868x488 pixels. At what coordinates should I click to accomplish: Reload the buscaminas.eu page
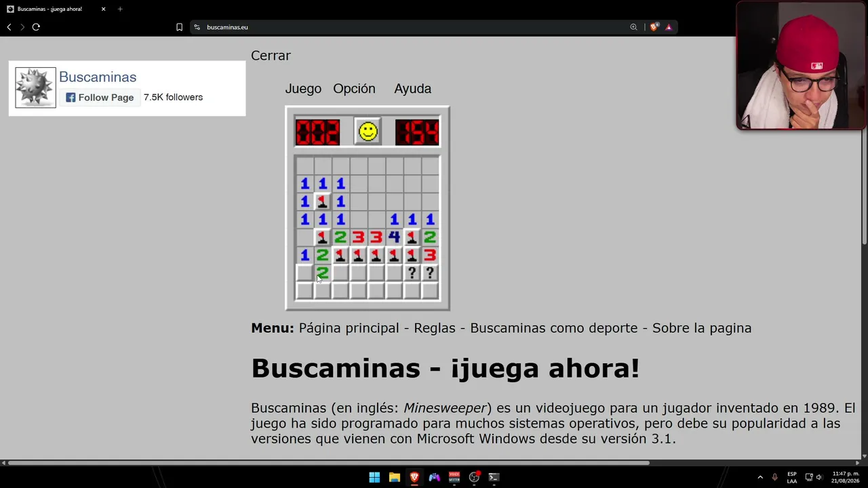click(36, 27)
